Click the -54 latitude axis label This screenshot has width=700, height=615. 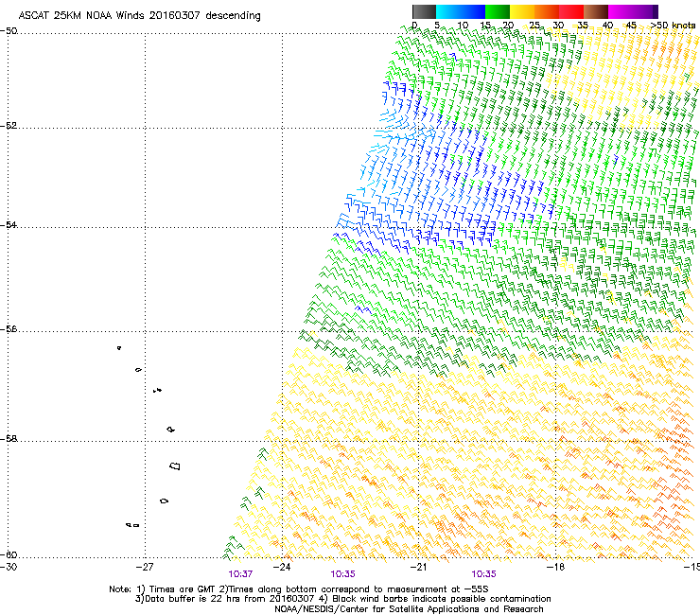pos(9,224)
